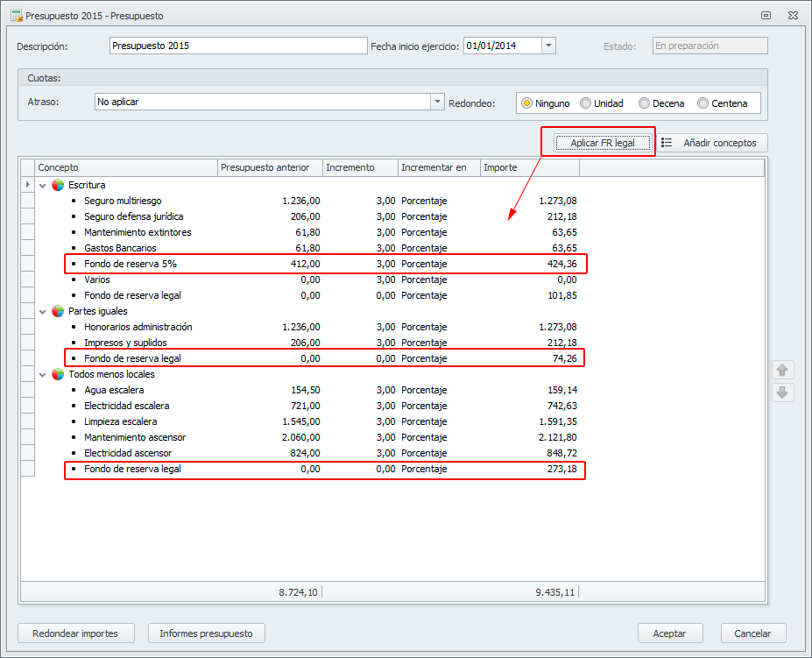Screen dimensions: 812x658
Task: Set rounding to Centena
Action: pos(703,103)
